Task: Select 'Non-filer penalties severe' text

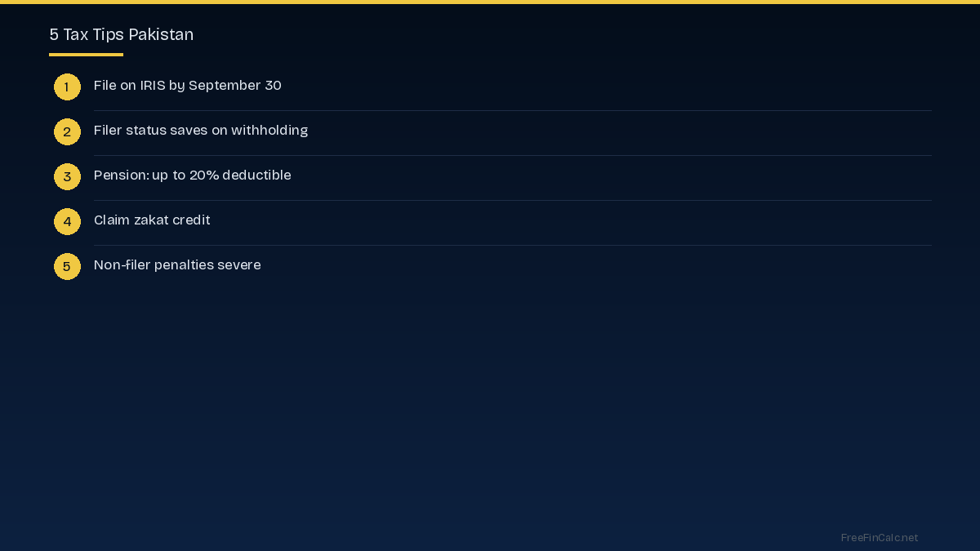Action: [177, 265]
